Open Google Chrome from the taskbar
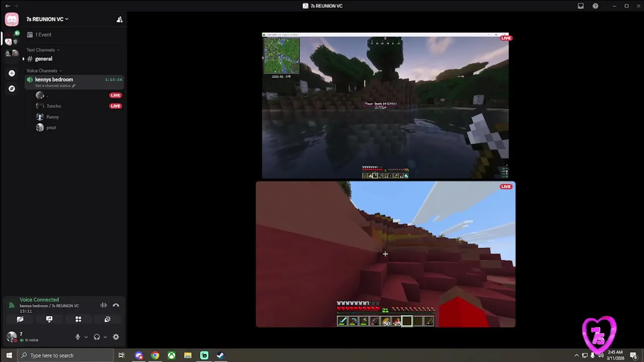Image resolution: width=644 pixels, height=362 pixels. coord(155,355)
